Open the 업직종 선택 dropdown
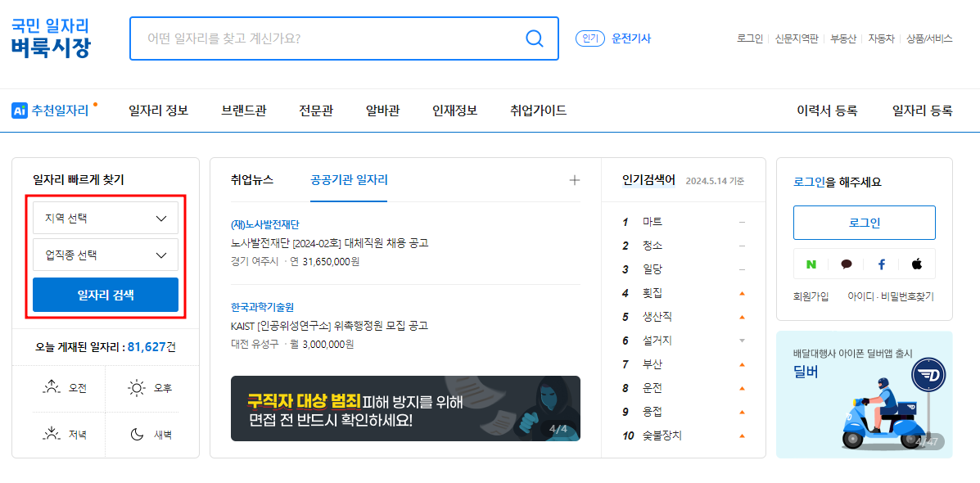Screen dimensions: 980x483 (105, 255)
